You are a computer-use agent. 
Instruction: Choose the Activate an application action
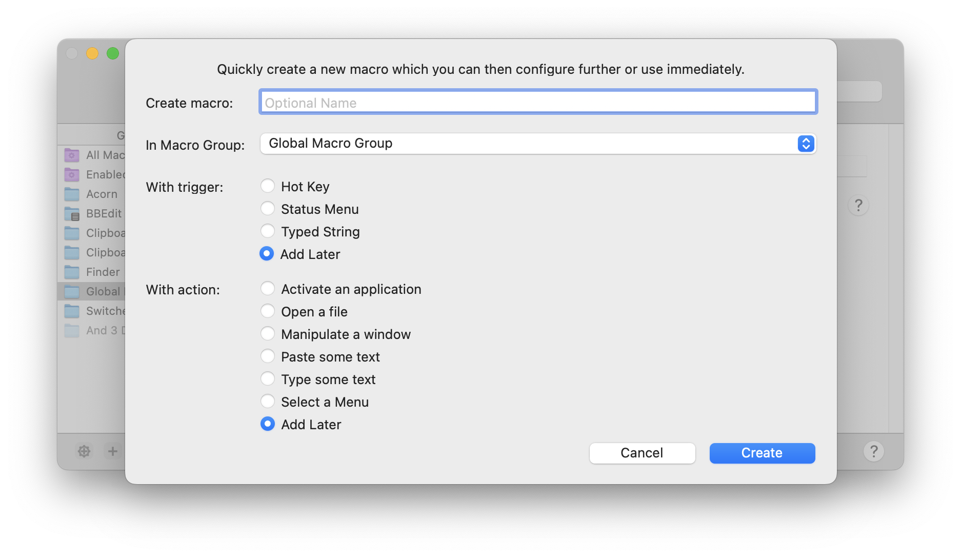268,289
